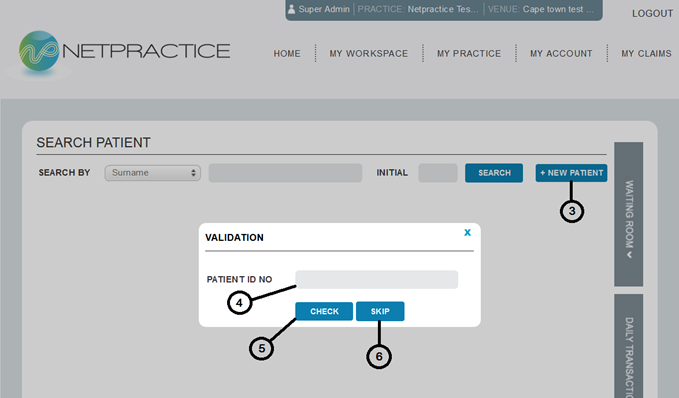
Task: Click the Super Admin user icon
Action: (291, 9)
